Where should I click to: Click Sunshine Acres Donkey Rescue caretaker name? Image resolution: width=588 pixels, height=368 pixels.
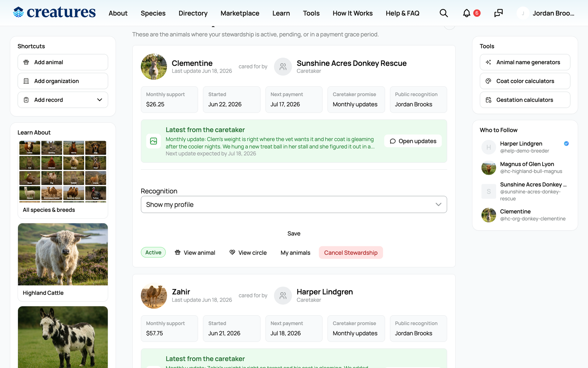pos(351,63)
